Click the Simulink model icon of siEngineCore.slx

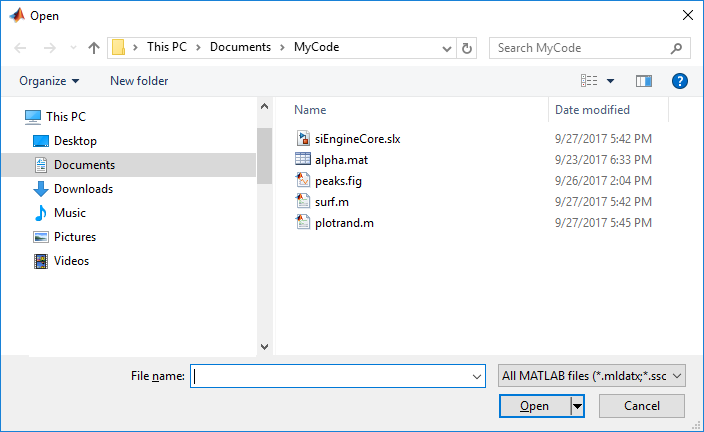tap(303, 138)
